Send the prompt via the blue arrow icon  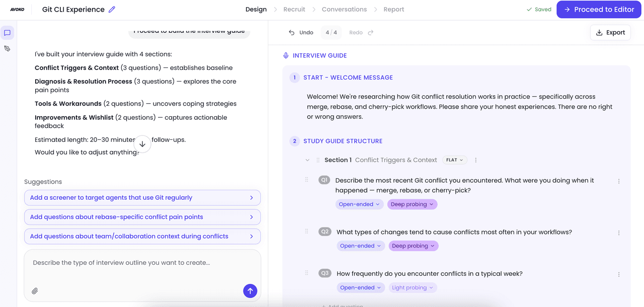(250, 290)
